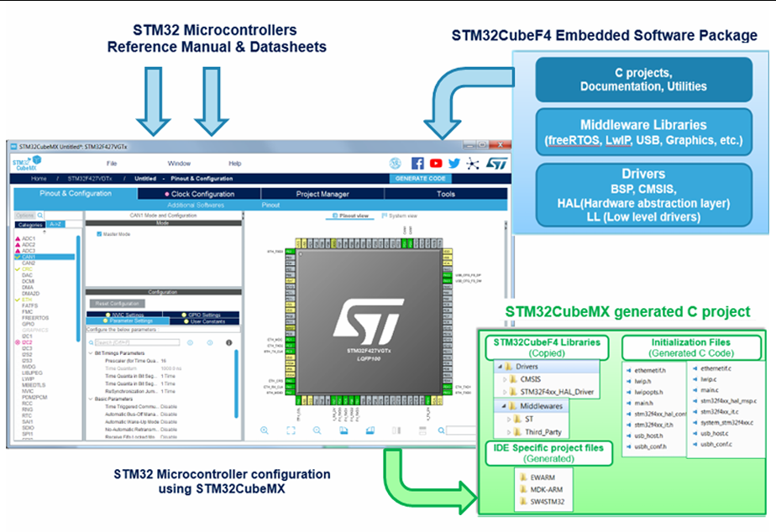Open the Pinout dropdown in the blue bar
The height and width of the screenshot is (532, 776).
coord(270,205)
